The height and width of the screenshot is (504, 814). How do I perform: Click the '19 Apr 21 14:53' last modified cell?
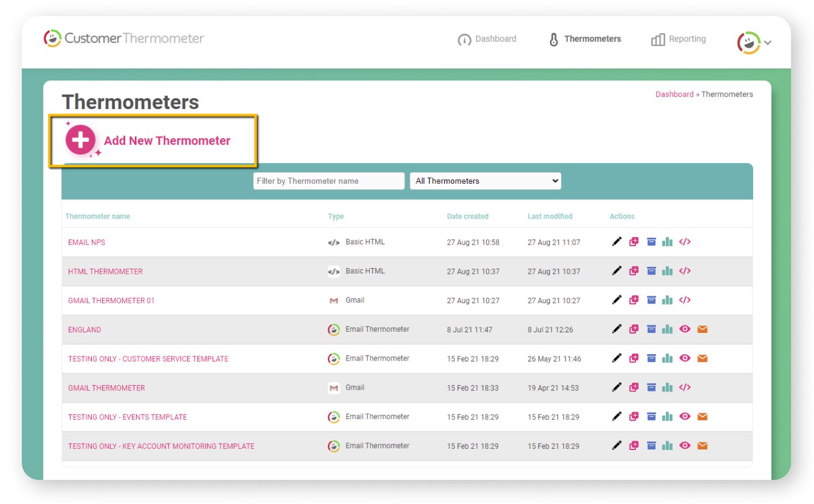(553, 388)
